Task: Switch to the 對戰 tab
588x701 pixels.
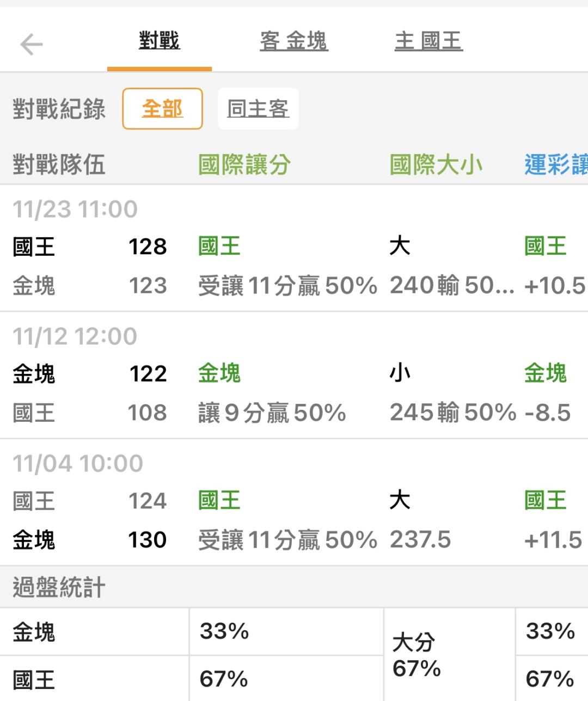Action: click(x=159, y=41)
